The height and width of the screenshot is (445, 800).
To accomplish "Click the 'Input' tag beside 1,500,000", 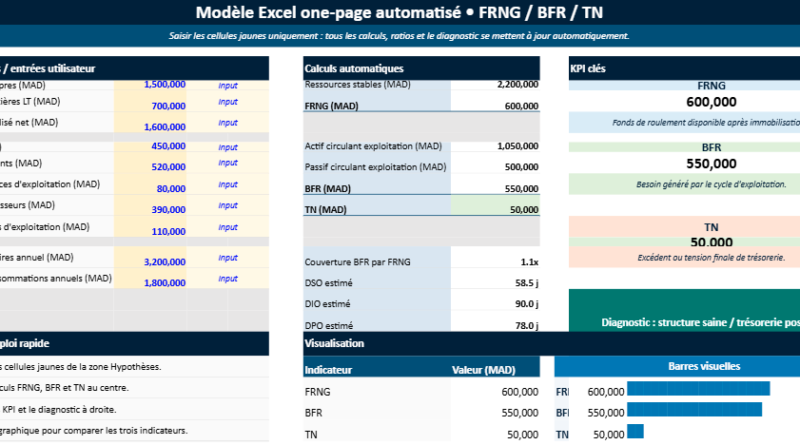I will pos(228,86).
